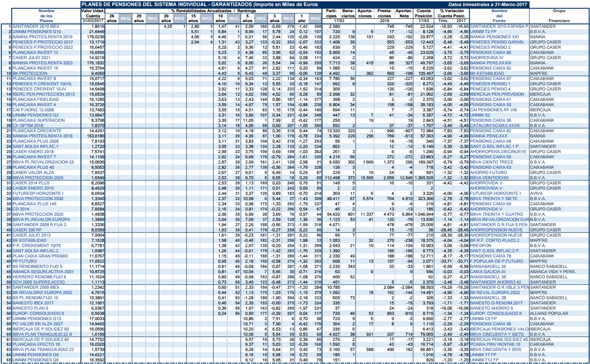
Task: Select 'CAI P.HORIZ.12-2006' plan name
Action: pyautogui.click(x=33, y=110)
